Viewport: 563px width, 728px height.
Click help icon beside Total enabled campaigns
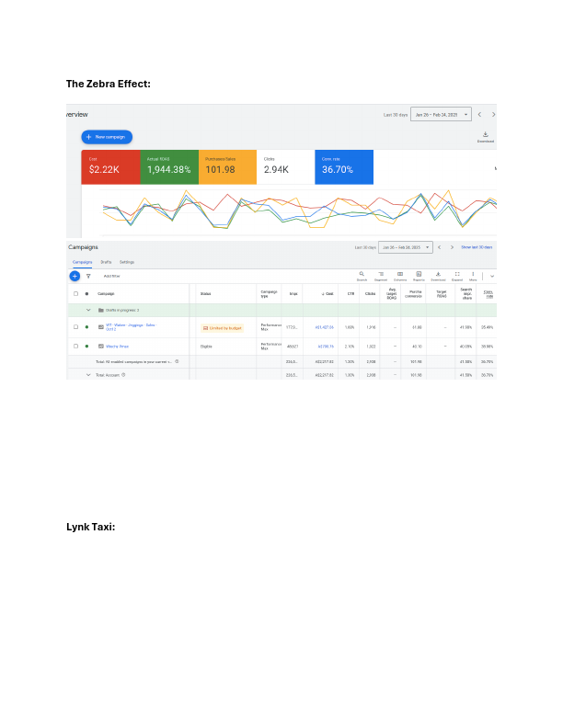coord(177,361)
